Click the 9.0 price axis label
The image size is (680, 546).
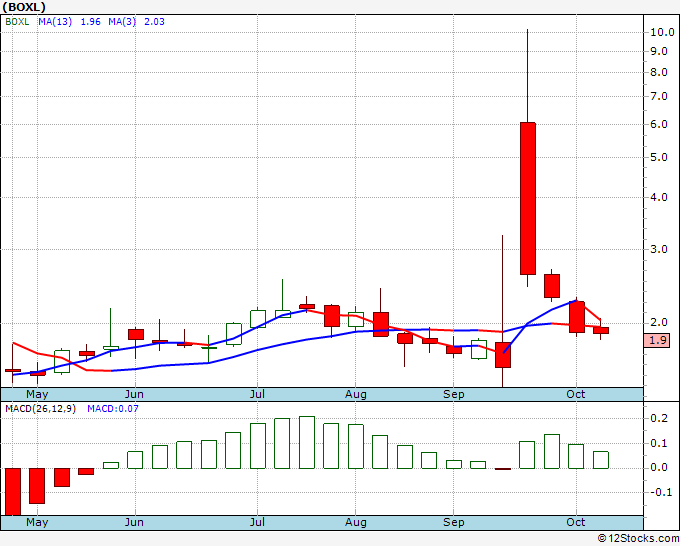pos(659,52)
